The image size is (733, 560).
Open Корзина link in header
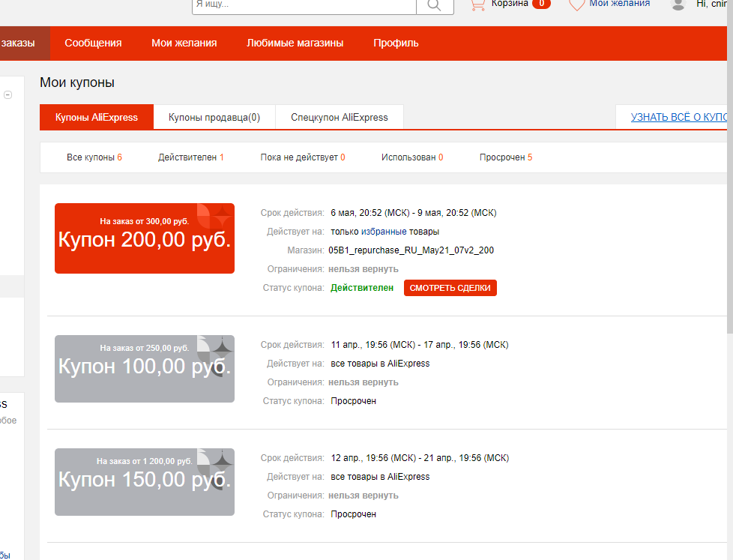coord(510,4)
